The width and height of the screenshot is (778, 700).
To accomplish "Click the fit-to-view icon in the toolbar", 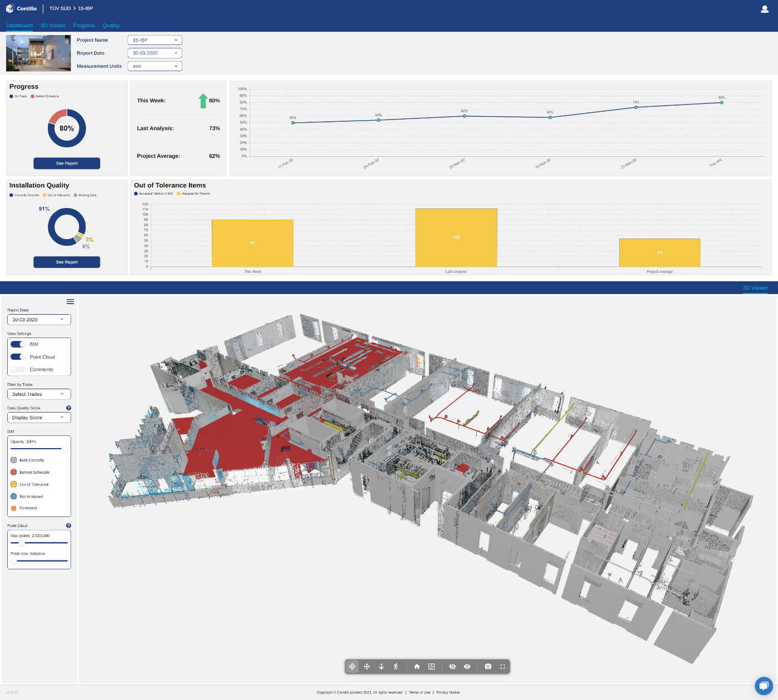I will tap(431, 666).
